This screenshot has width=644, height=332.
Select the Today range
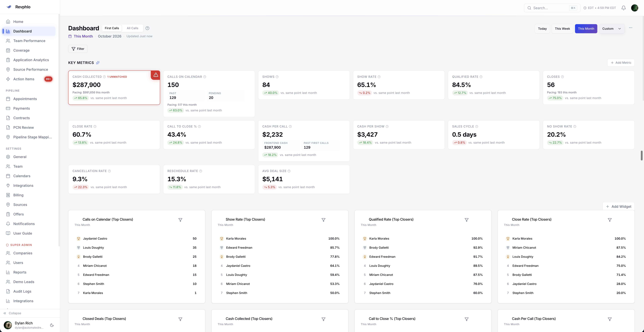[x=542, y=29]
